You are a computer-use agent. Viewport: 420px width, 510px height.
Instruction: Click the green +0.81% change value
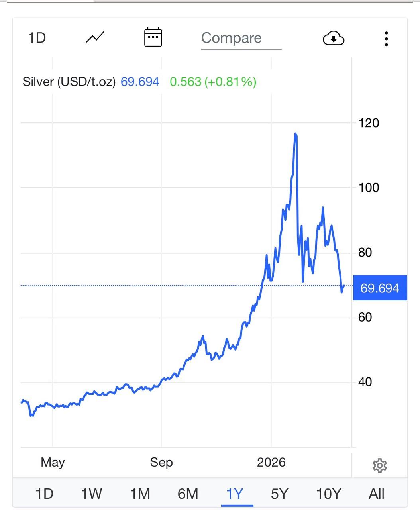pos(230,82)
